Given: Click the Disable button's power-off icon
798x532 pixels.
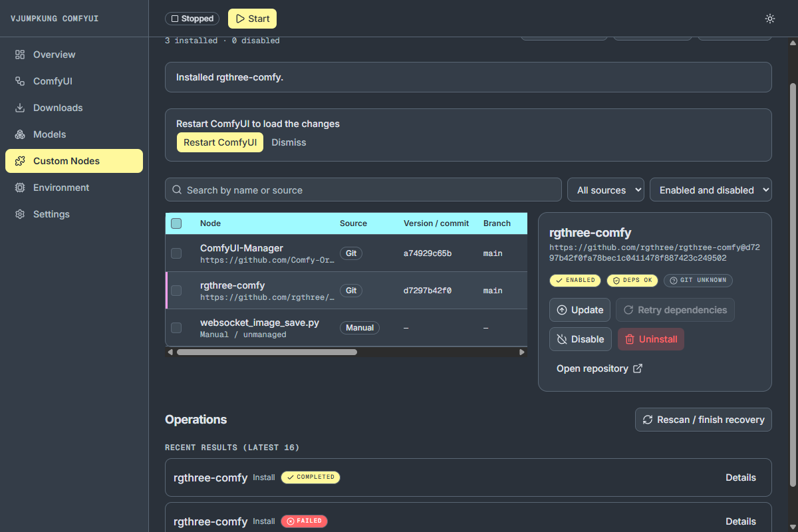Looking at the screenshot, I should click(562, 339).
